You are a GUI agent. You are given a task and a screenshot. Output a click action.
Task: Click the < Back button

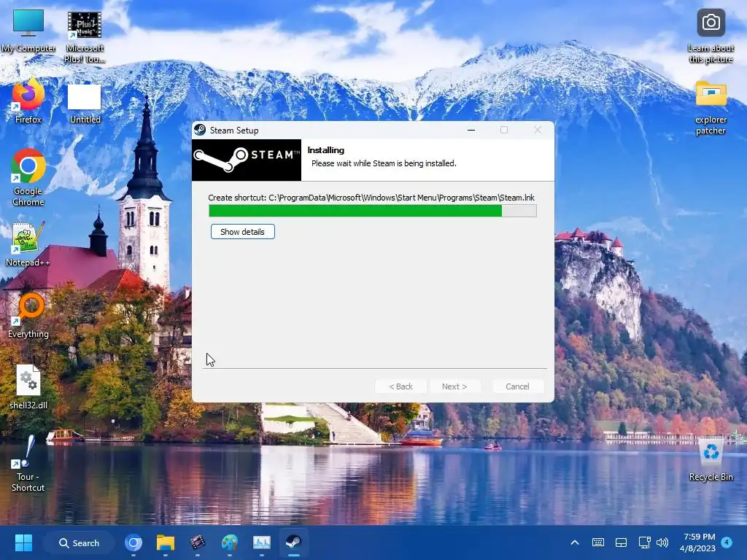coord(400,386)
